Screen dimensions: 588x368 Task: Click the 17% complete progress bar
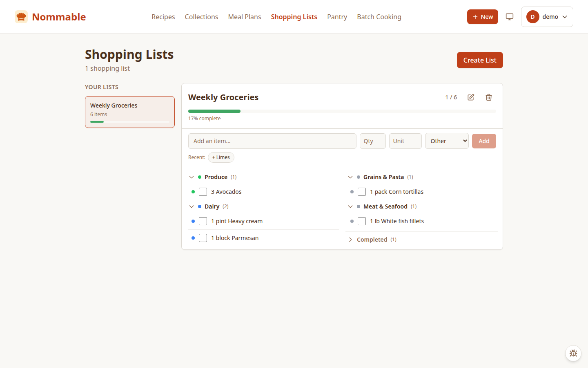point(342,111)
